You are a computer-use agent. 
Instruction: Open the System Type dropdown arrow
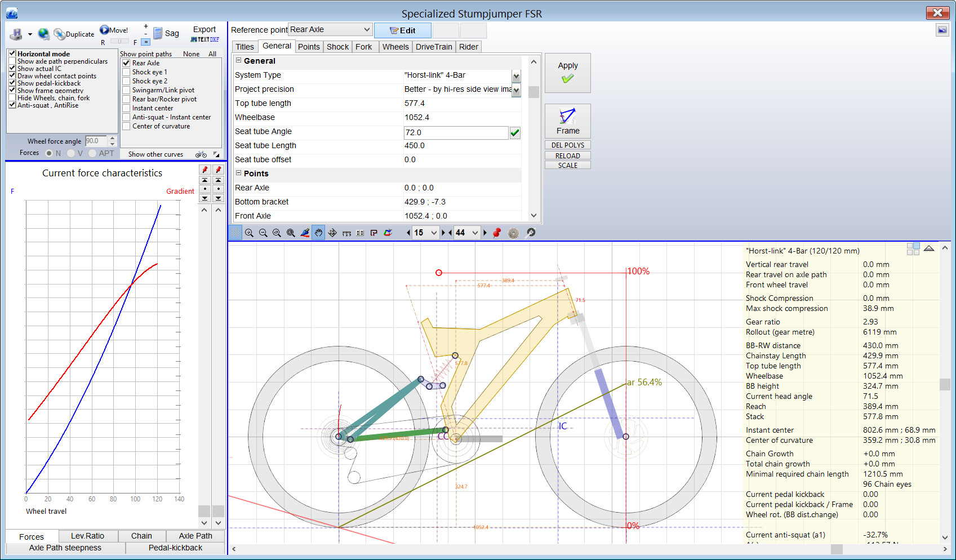coord(516,75)
